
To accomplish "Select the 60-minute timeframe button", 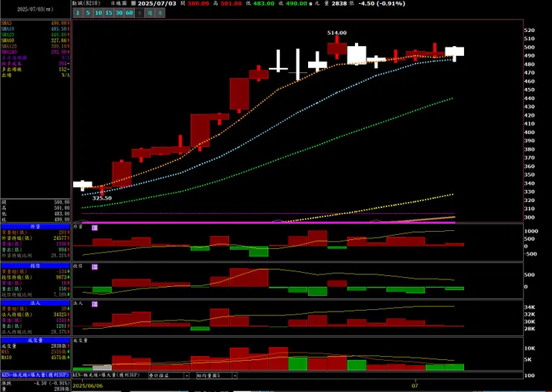I will pos(129,13).
